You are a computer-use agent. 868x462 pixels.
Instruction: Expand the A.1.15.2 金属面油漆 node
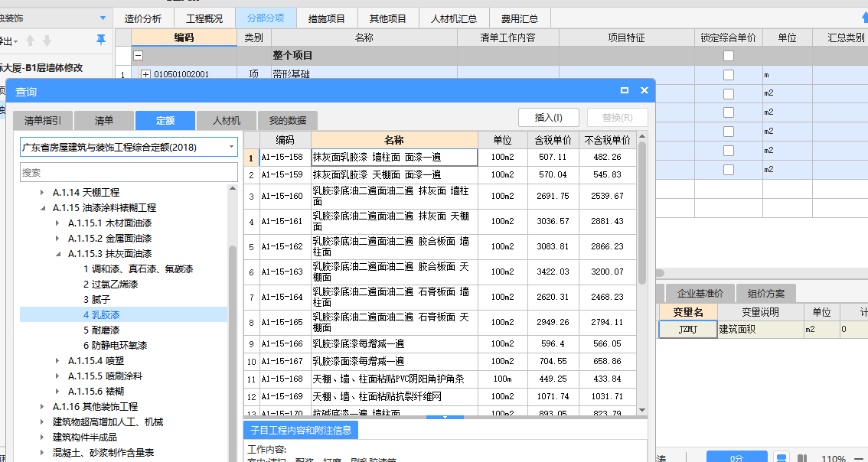[58, 239]
